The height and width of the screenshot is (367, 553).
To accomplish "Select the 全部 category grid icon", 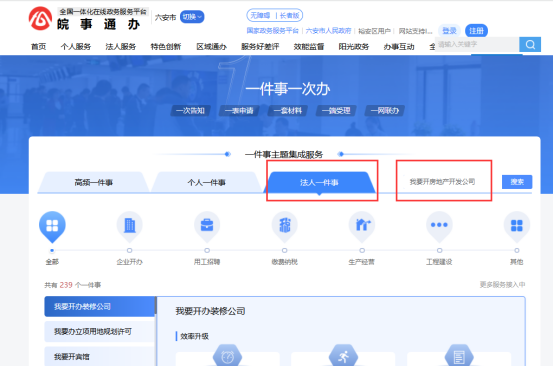I will 52,226.
